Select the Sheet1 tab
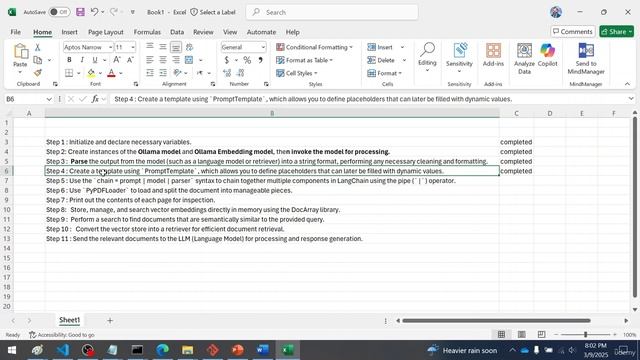Image resolution: width=640 pixels, height=360 pixels. click(x=69, y=320)
